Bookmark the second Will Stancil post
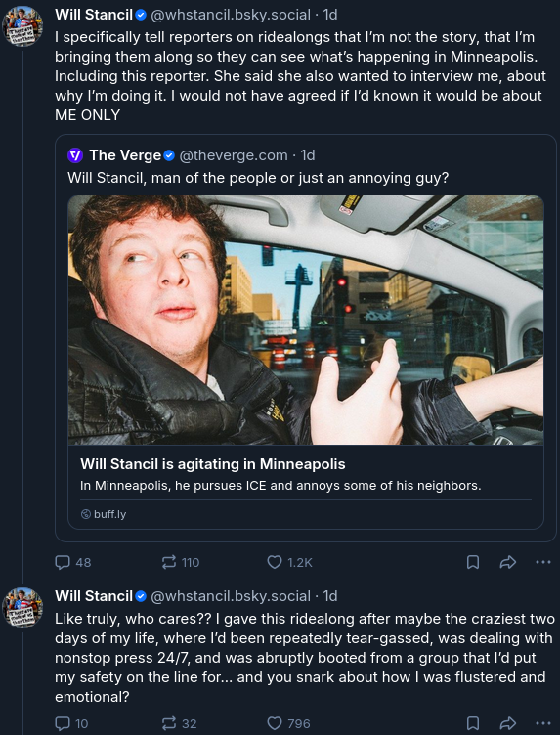This screenshot has width=560, height=735. click(x=473, y=723)
